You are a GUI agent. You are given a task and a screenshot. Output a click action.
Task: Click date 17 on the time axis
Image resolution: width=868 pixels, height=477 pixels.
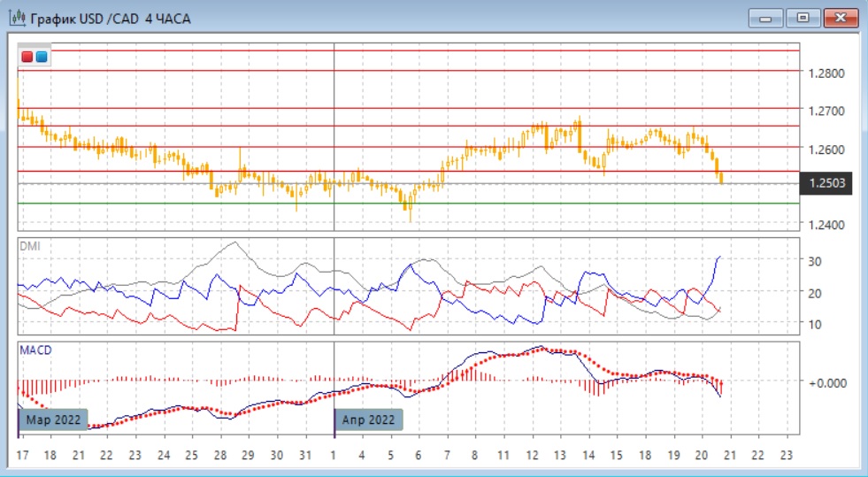click(x=22, y=455)
